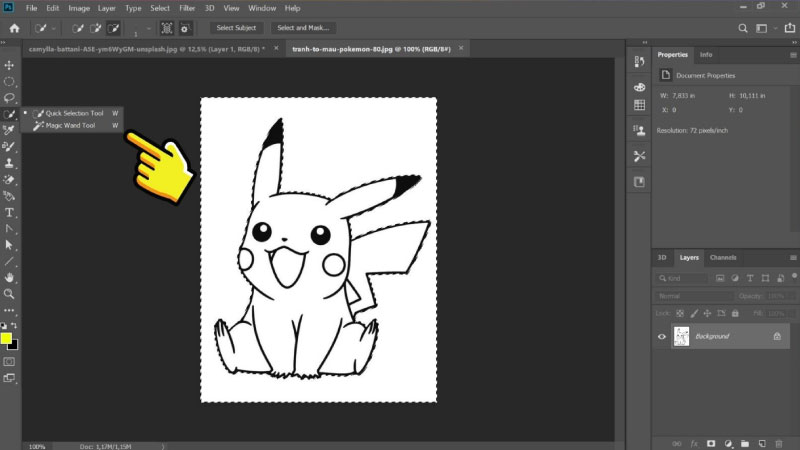This screenshot has height=450, width=800.
Task: Open the Select menu
Action: coord(160,8)
